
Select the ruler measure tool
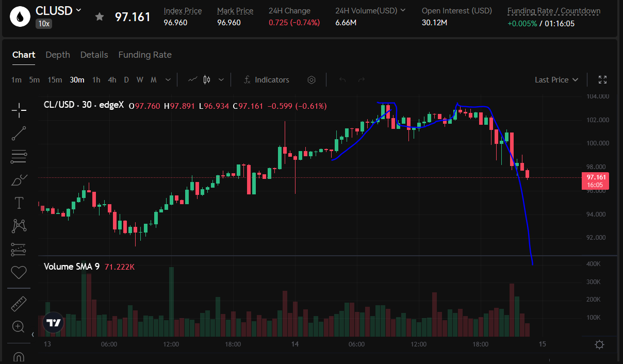click(x=19, y=304)
